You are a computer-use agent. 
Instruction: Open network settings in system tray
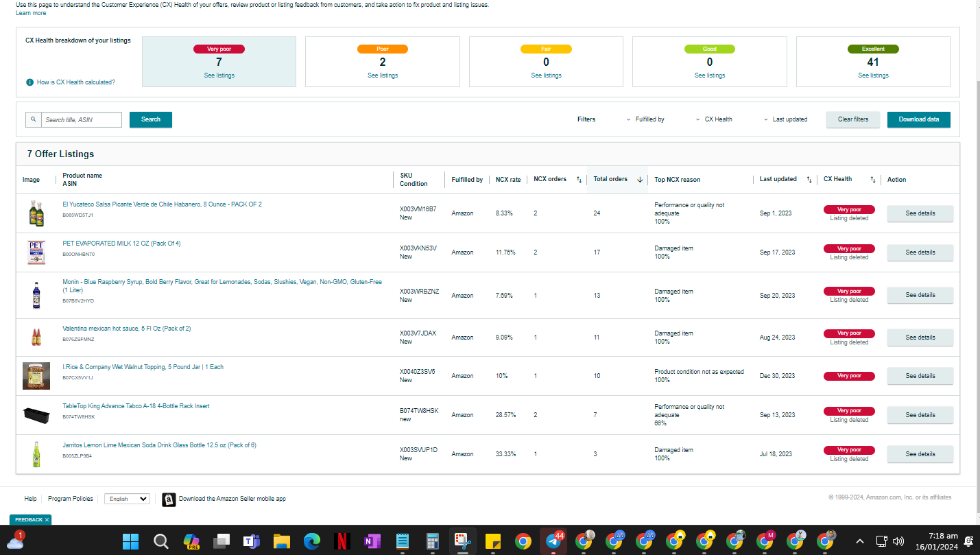coord(882,541)
